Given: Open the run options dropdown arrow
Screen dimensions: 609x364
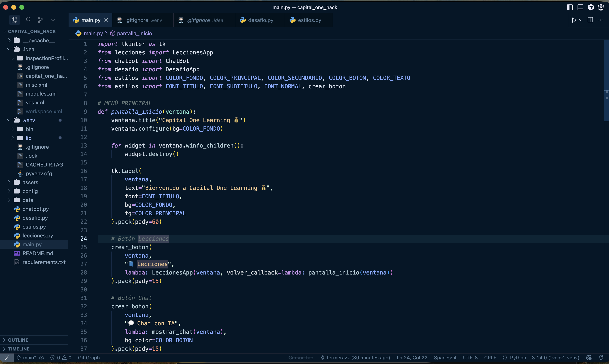Looking at the screenshot, I should point(581,20).
